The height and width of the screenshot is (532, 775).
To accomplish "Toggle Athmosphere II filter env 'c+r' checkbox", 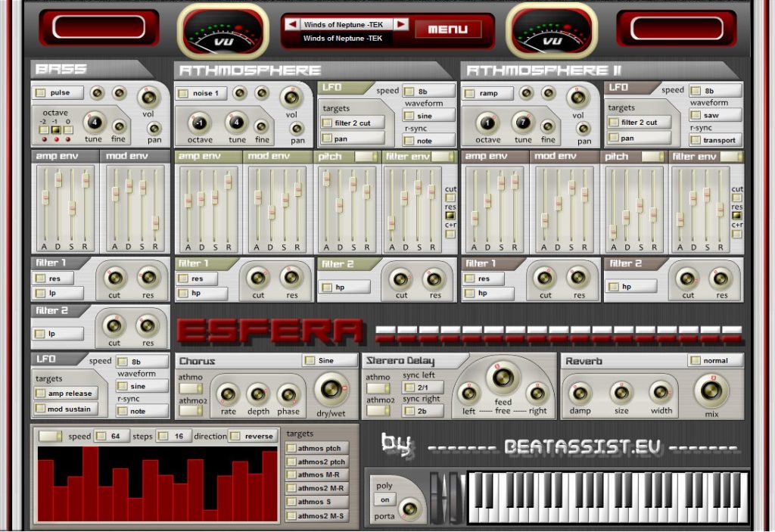I will (736, 234).
